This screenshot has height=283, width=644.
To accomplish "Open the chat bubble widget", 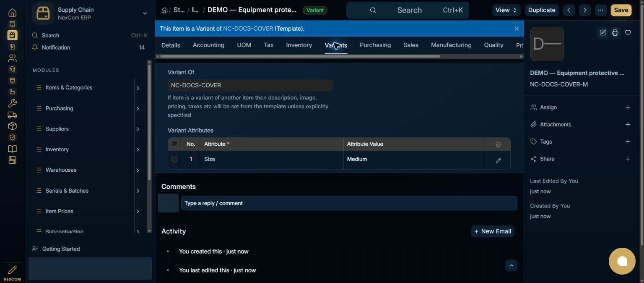I will 622,261.
